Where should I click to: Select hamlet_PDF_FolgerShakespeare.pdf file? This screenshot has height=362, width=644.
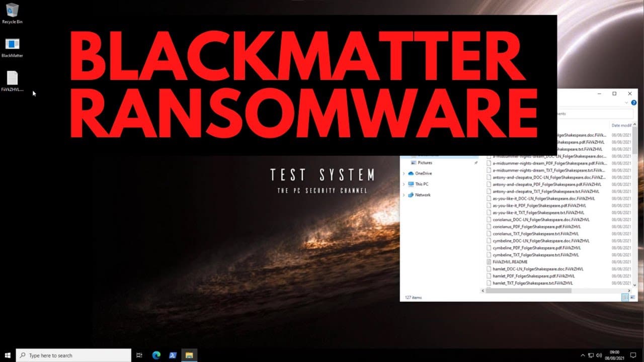click(x=531, y=276)
